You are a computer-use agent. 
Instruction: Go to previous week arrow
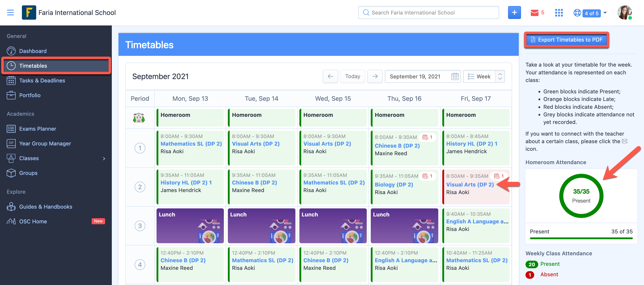click(x=330, y=76)
